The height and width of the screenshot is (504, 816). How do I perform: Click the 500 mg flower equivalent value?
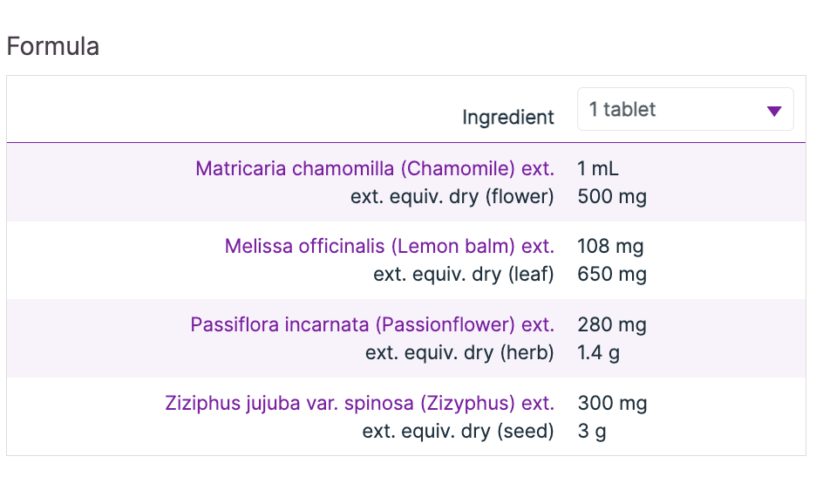pyautogui.click(x=612, y=196)
